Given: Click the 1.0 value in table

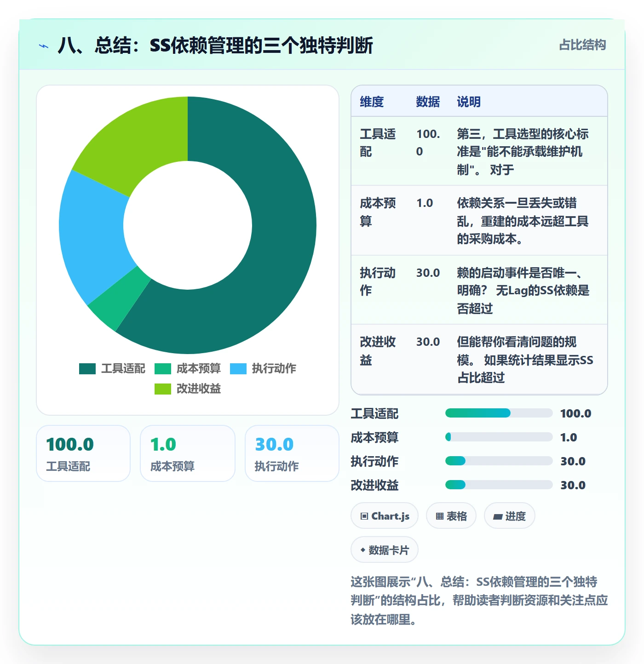Looking at the screenshot, I should click(x=425, y=203).
